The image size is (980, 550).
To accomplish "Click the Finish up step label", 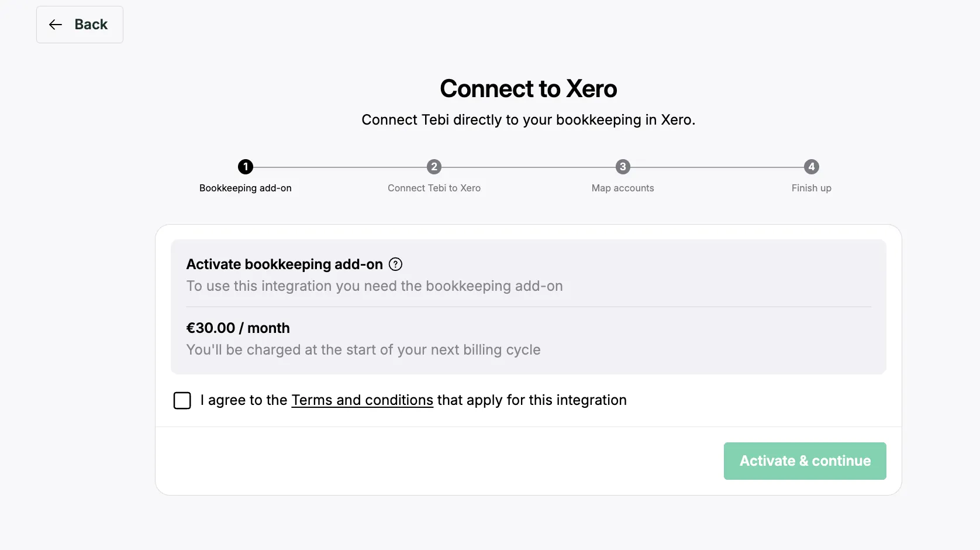I will tap(811, 188).
